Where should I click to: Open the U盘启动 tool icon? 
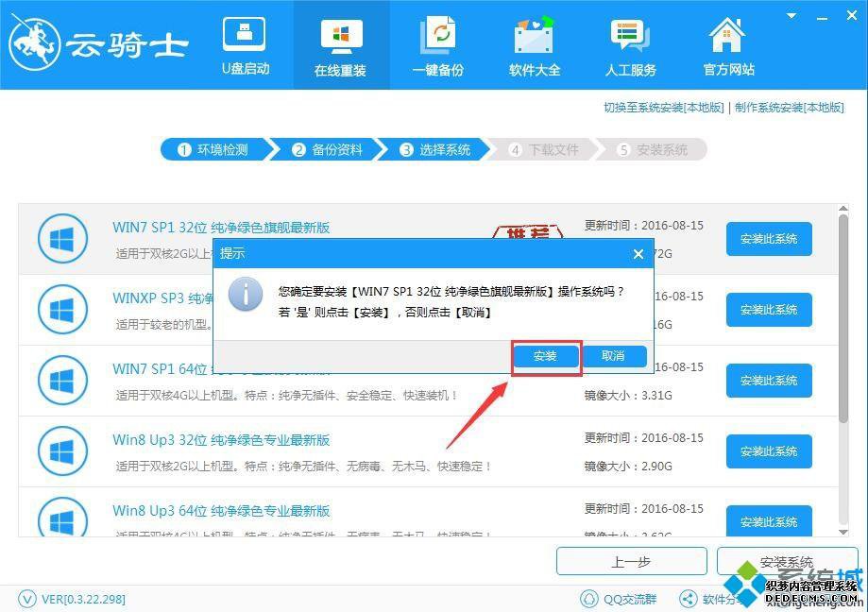click(x=244, y=34)
